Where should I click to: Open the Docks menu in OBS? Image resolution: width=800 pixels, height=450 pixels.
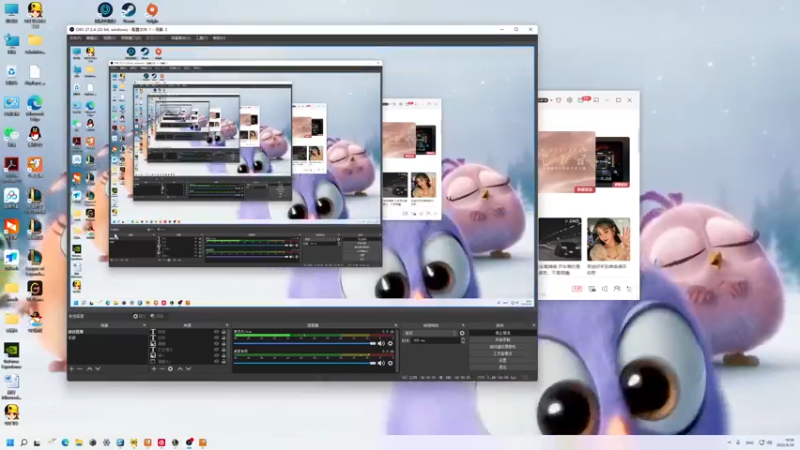(131, 38)
